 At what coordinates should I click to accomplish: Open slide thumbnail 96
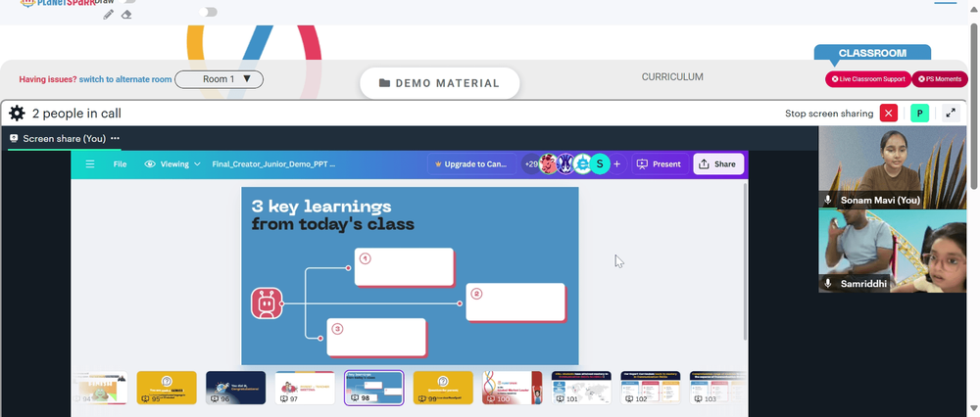(x=235, y=388)
